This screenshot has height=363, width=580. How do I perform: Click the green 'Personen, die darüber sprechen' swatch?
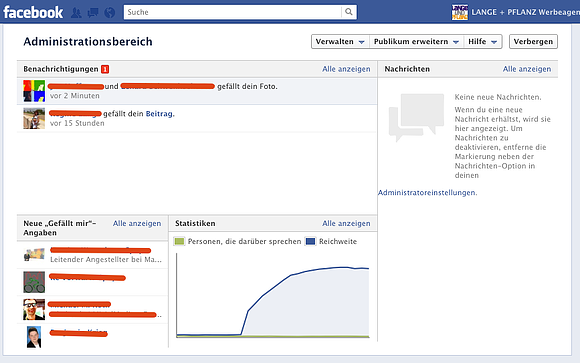click(x=179, y=242)
